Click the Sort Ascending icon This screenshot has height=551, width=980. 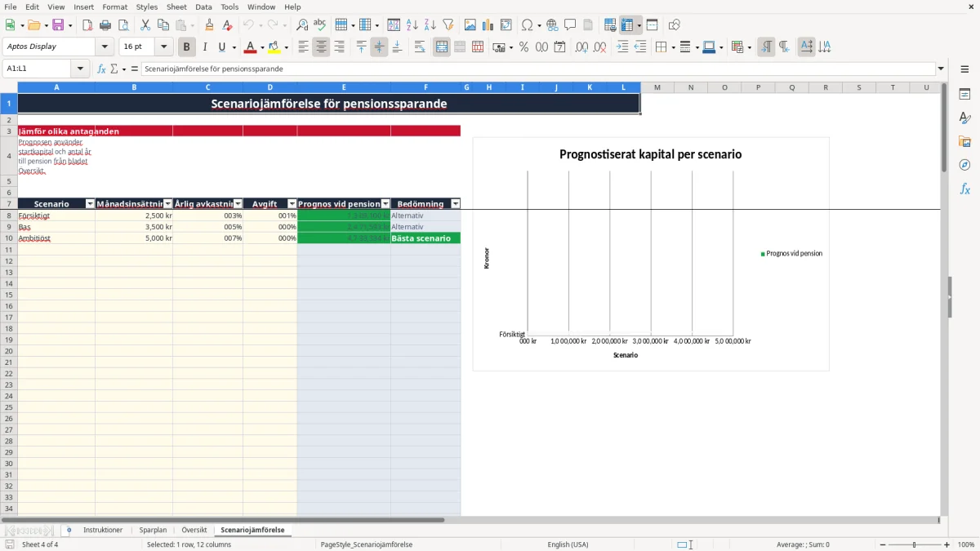click(x=412, y=25)
